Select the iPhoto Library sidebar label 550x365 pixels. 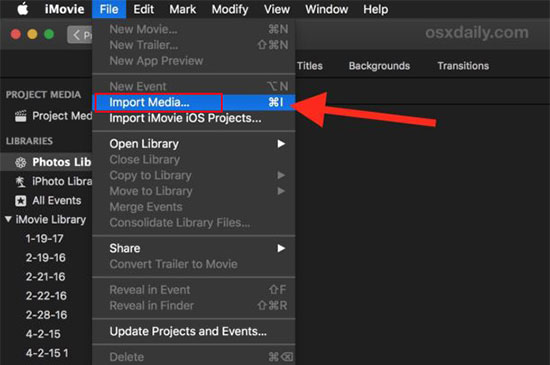(62, 181)
